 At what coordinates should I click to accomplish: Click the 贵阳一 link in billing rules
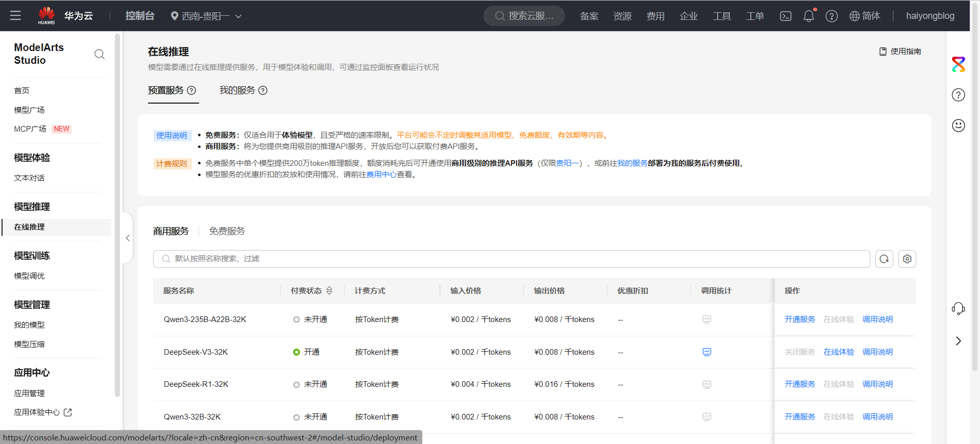(568, 163)
